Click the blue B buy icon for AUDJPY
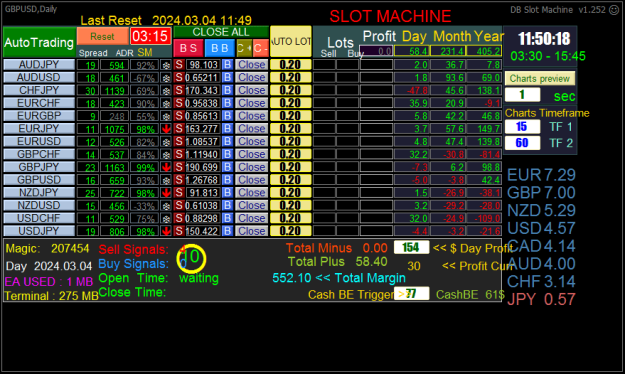Viewport: 625px width, 374px height. (227, 65)
